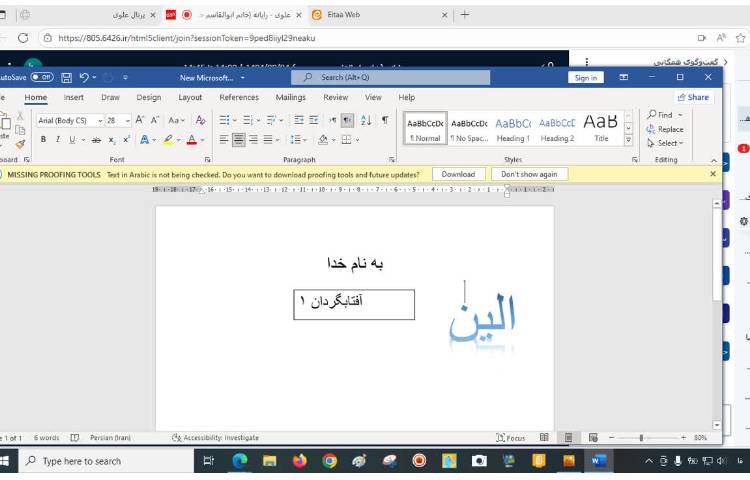
Task: Click the Sign in button
Action: (585, 77)
